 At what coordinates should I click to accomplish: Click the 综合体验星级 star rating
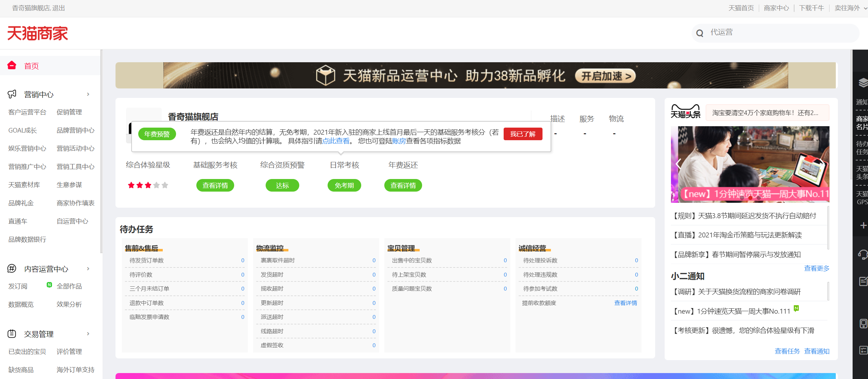pos(148,185)
